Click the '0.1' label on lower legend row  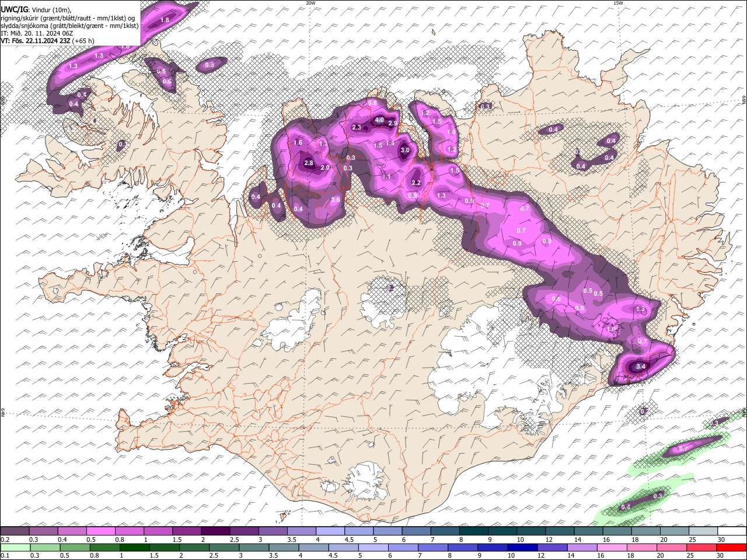point(5,556)
